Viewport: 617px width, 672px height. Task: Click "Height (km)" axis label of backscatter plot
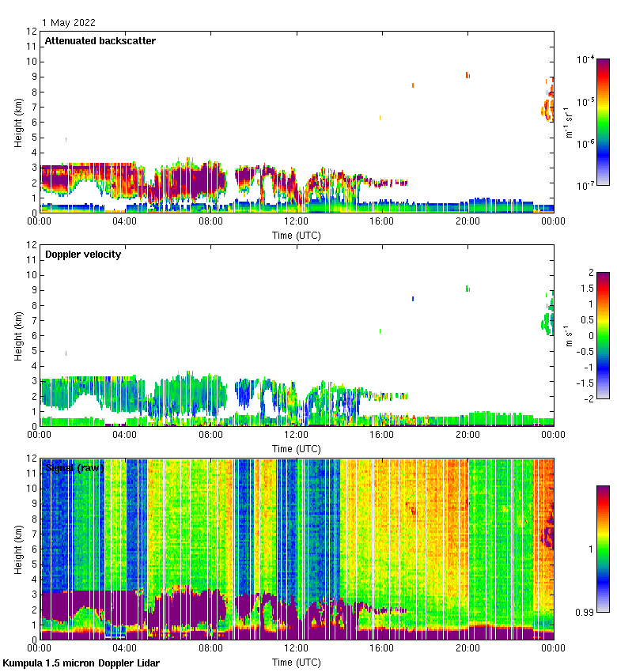click(x=18, y=122)
